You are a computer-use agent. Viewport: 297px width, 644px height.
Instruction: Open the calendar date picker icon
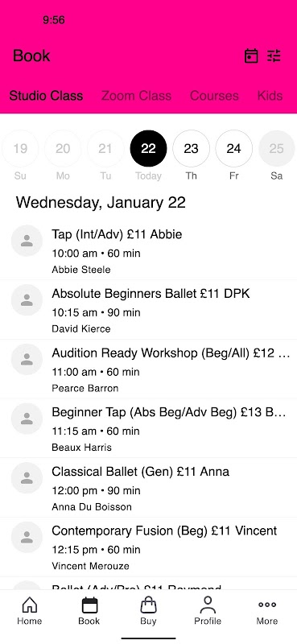tap(251, 56)
